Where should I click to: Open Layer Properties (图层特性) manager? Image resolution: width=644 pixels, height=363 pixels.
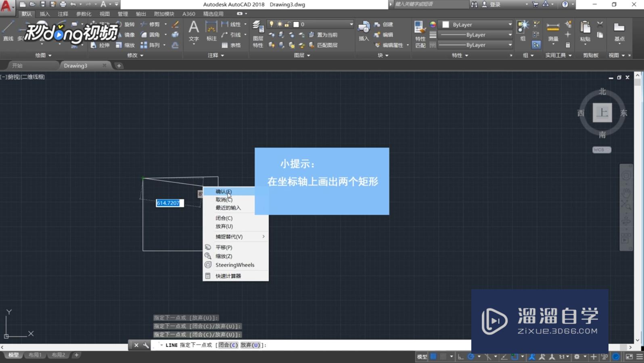point(258,34)
